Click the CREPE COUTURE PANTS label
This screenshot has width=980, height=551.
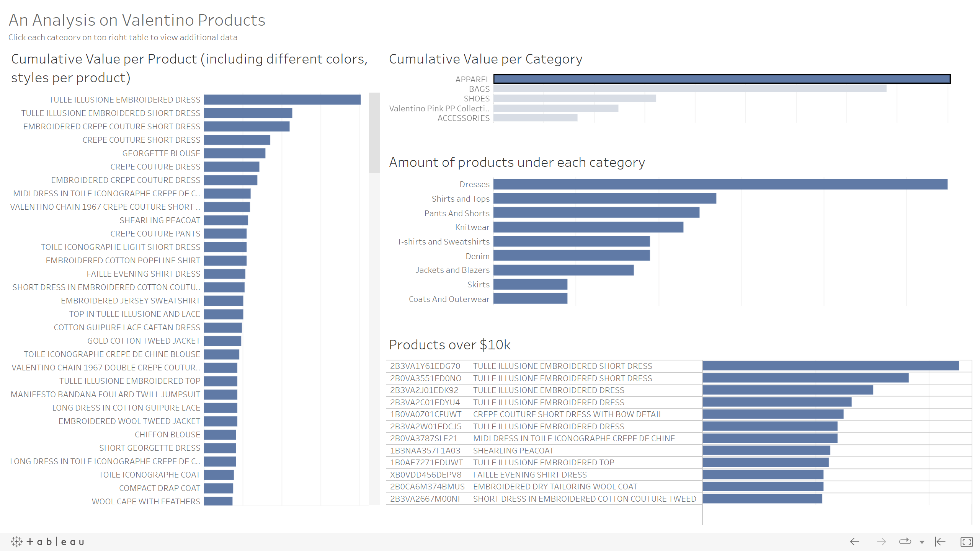pyautogui.click(x=155, y=233)
